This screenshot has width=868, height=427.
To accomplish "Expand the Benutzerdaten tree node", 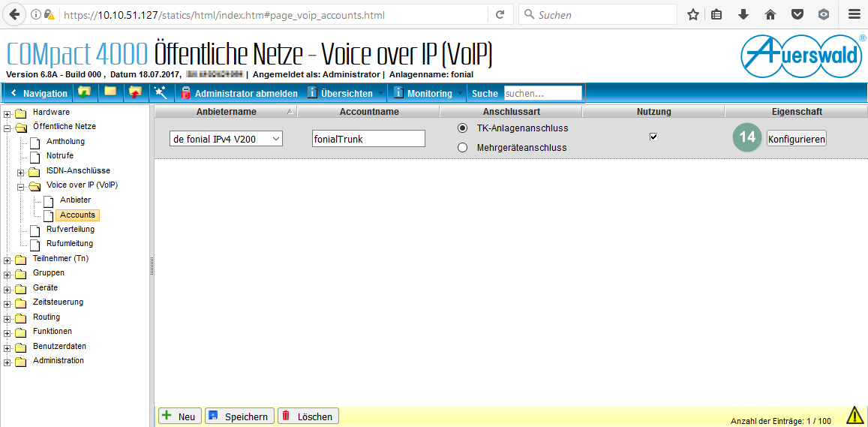I will [x=8, y=349].
